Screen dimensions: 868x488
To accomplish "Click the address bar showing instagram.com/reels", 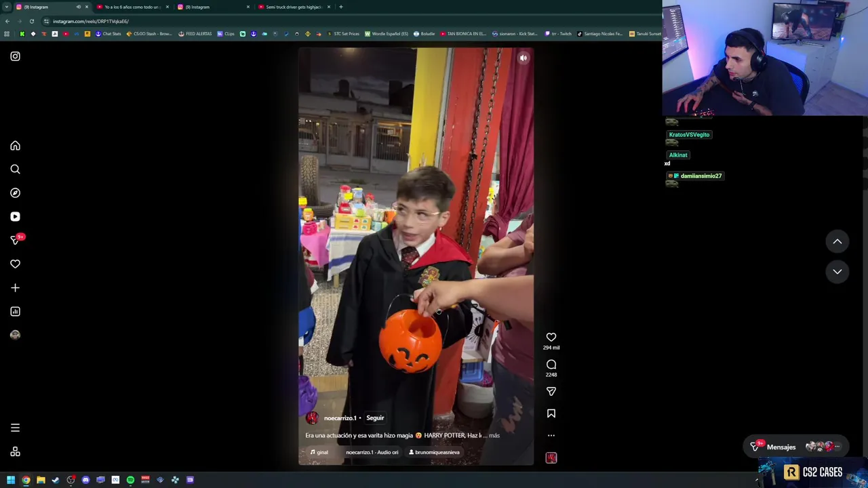I will coord(349,21).
